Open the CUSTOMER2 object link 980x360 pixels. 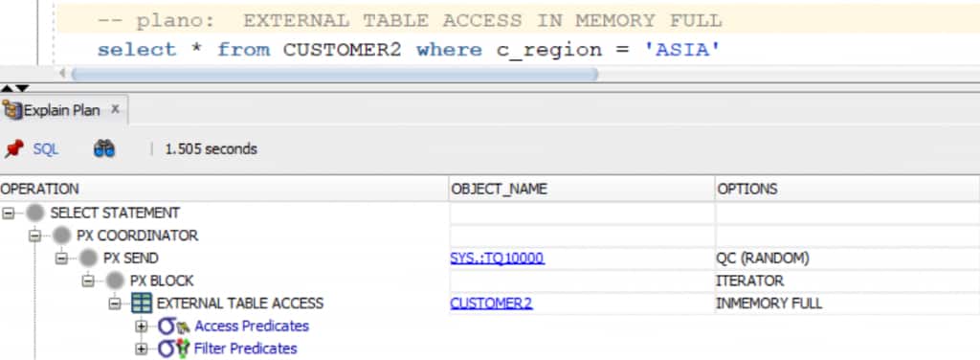(491, 304)
